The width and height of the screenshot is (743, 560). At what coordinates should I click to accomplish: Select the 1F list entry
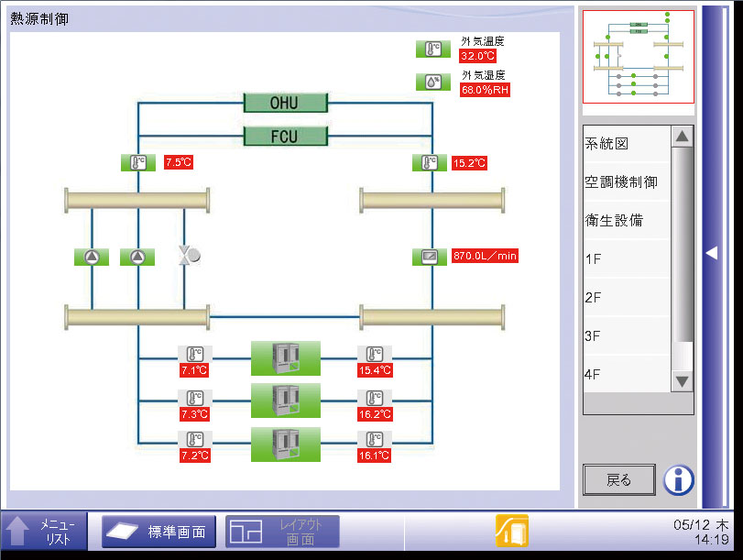[627, 258]
